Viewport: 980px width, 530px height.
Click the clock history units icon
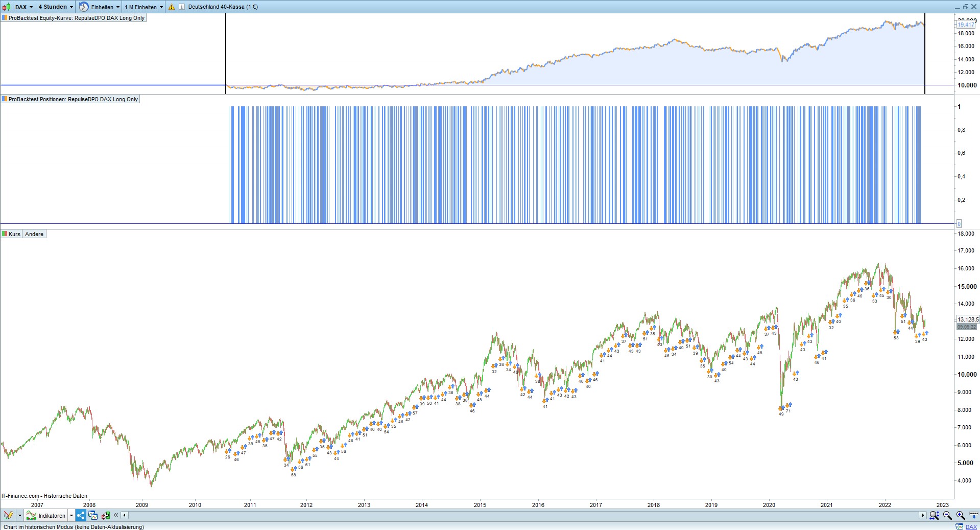tap(83, 7)
